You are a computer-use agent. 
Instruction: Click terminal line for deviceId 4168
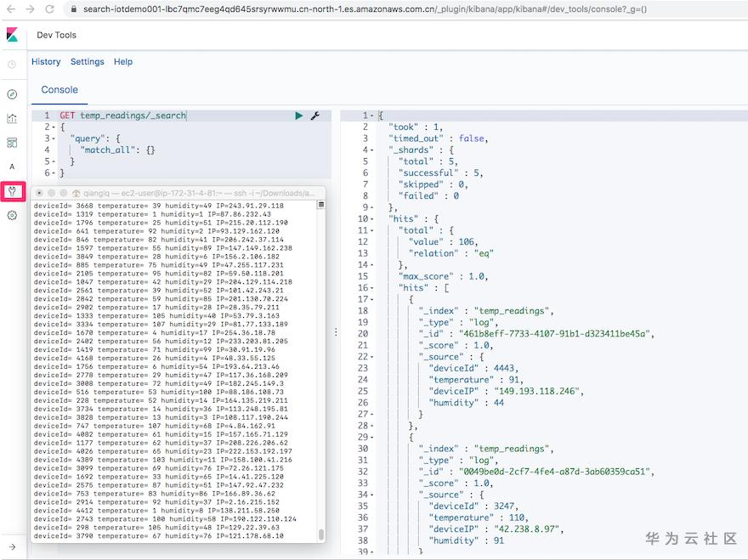click(154, 358)
